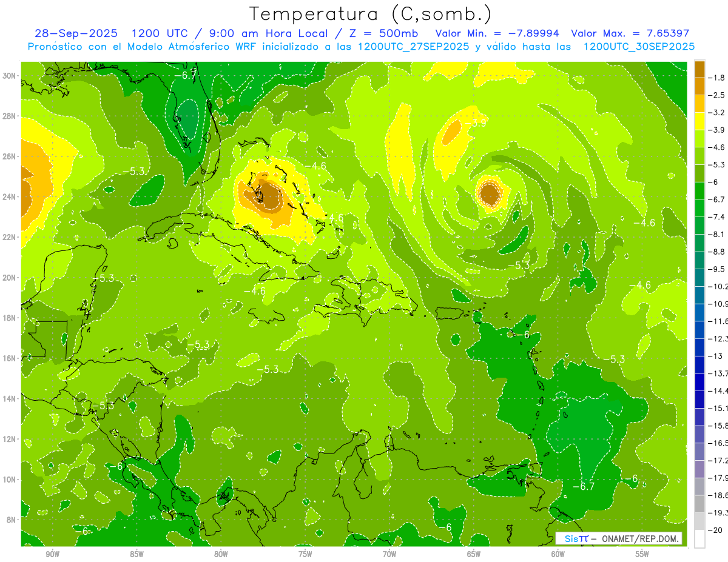Click the 55W longitude axis label
The height and width of the screenshot is (562, 728).
642,554
